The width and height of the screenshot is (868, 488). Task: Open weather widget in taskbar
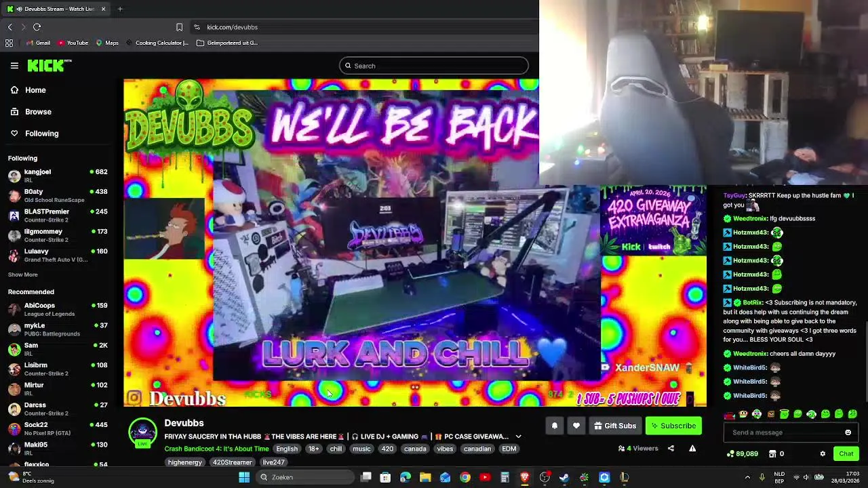pos(30,477)
